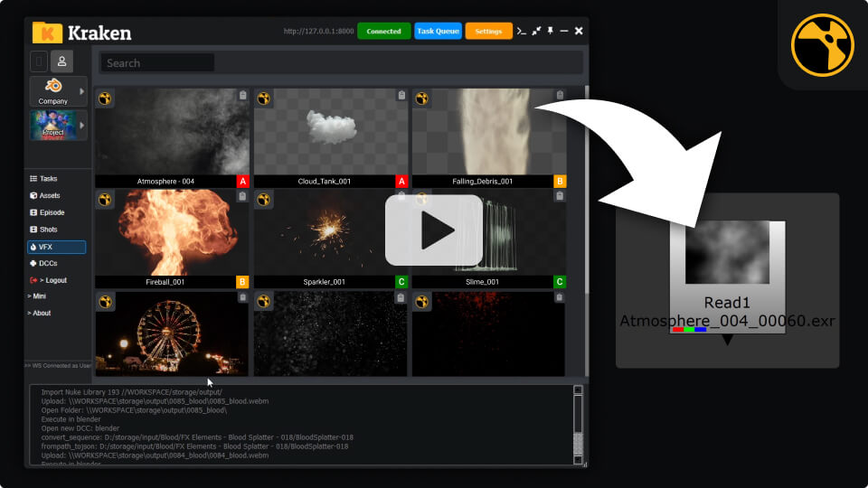The width and height of the screenshot is (868, 488).
Task: Click the Nuke icon on the Sparkler_001 thumbnail
Action: point(265,199)
